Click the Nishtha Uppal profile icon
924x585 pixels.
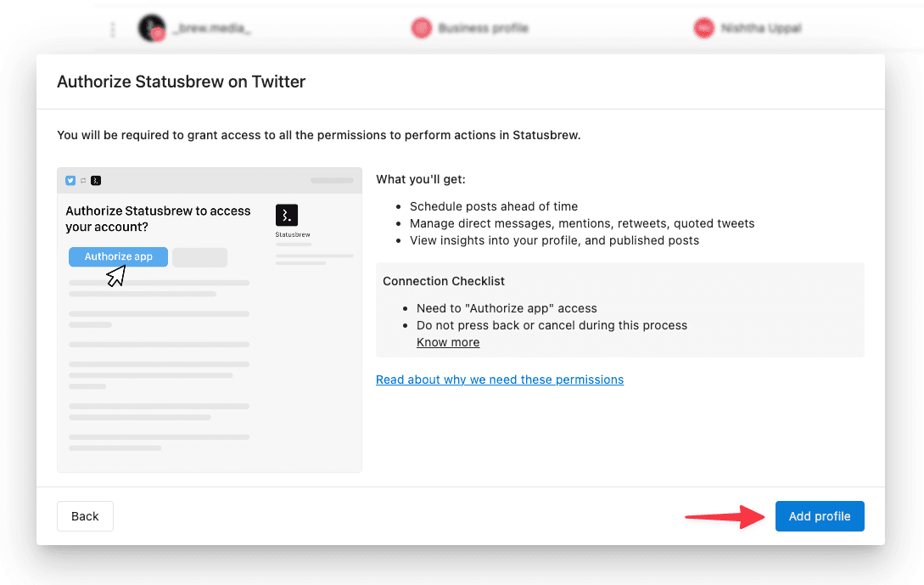click(703, 28)
